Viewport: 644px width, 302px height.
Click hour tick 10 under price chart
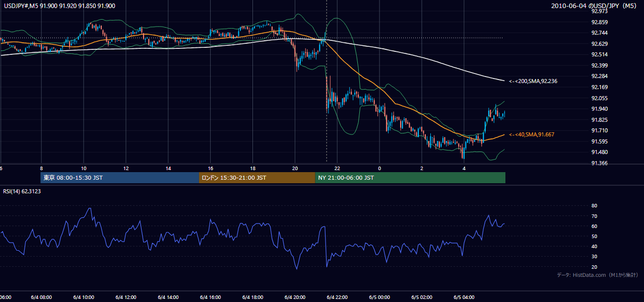tap(84, 168)
